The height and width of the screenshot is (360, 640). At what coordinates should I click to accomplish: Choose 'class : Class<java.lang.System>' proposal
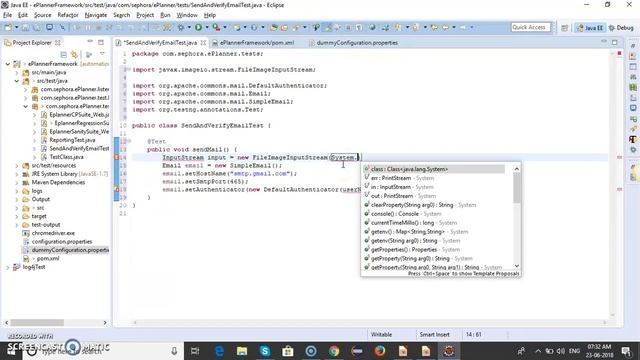point(434,169)
